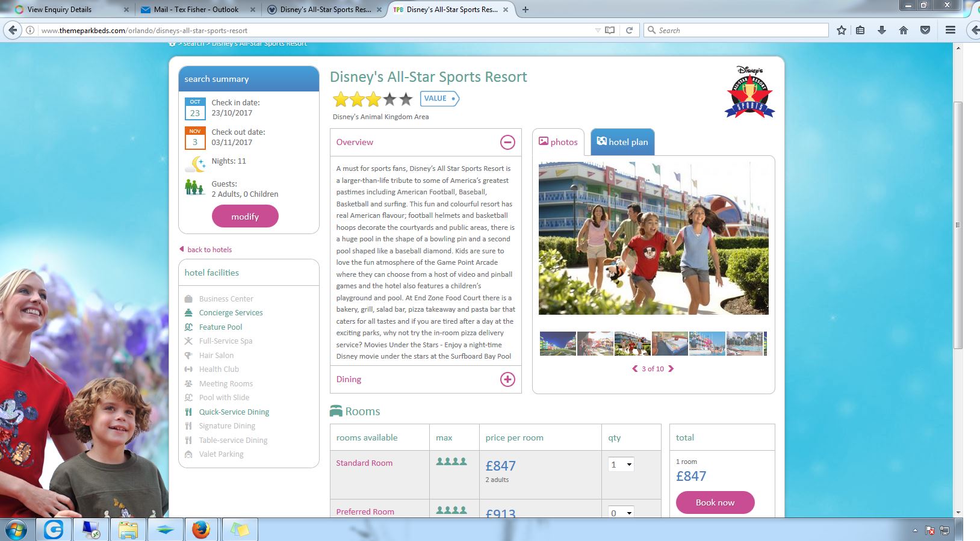This screenshot has height=541, width=980.
Task: Click the VALUE category tag
Action: coord(439,99)
